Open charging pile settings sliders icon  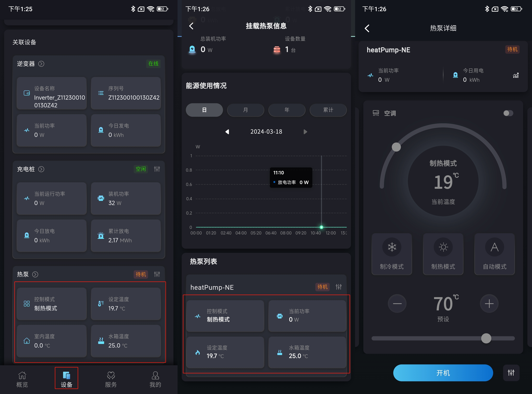pyautogui.click(x=157, y=169)
